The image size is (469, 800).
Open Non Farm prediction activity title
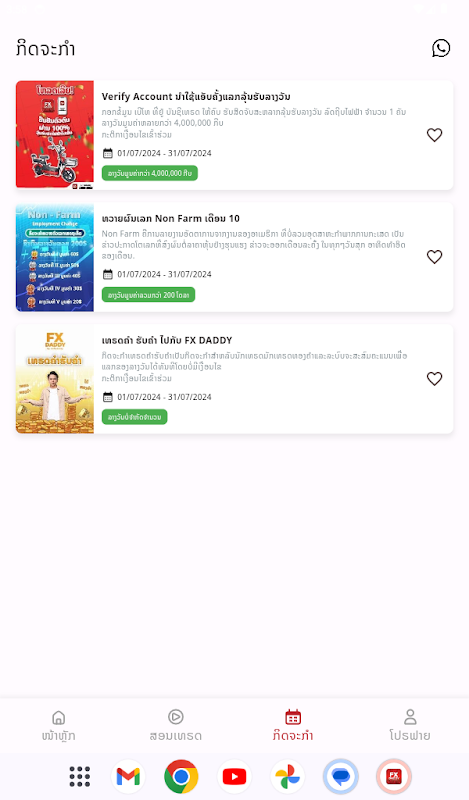tap(170, 218)
